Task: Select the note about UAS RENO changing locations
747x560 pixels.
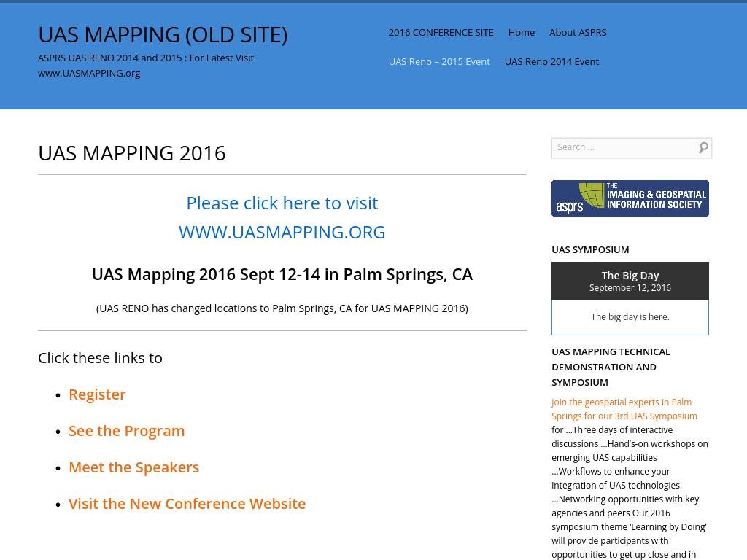Action: tap(282, 308)
